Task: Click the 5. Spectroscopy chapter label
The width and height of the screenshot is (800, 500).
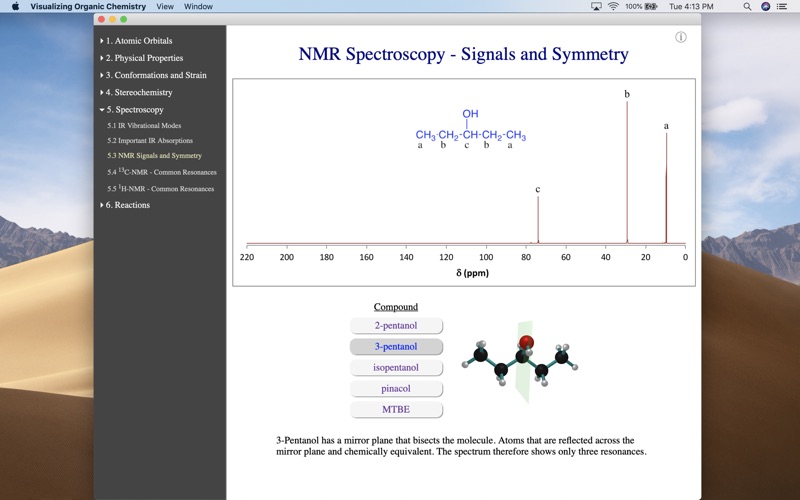Action: coord(135,110)
